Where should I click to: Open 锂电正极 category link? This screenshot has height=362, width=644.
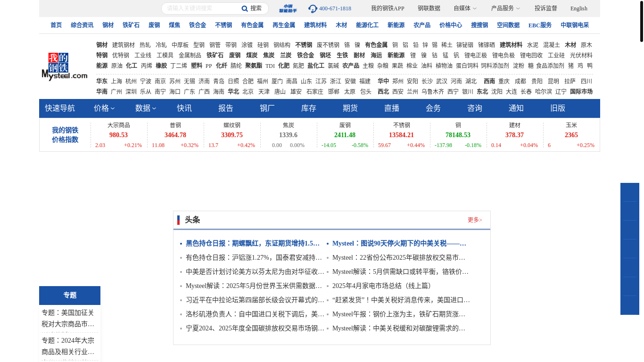pyautogui.click(x=476, y=55)
